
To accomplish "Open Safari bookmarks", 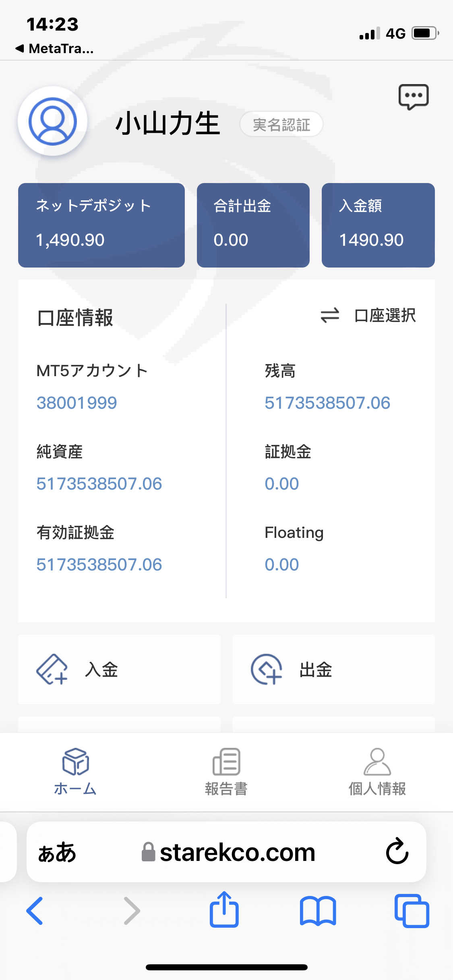I will tap(318, 911).
